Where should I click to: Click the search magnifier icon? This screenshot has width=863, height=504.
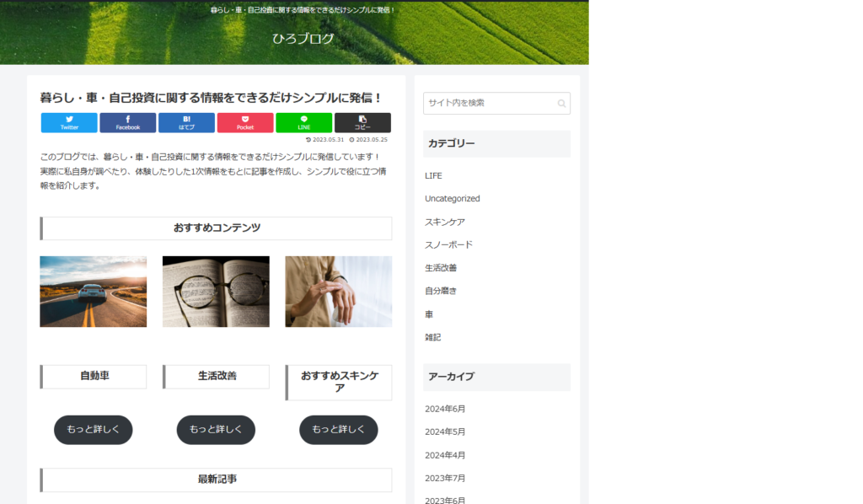click(561, 104)
